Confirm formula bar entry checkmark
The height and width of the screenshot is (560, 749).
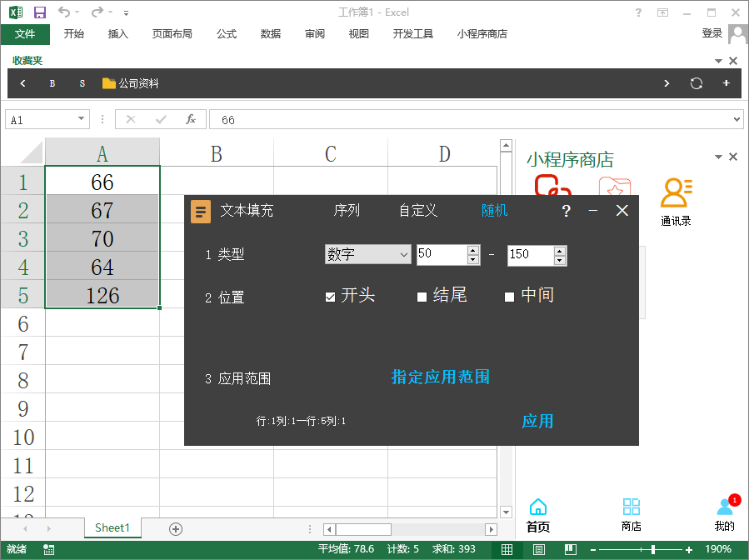pyautogui.click(x=161, y=119)
